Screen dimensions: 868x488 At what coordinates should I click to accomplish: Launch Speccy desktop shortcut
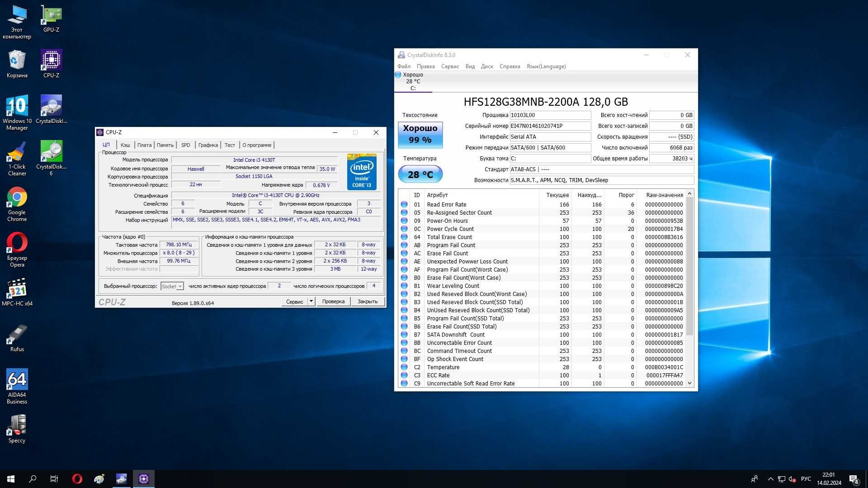coord(17,429)
